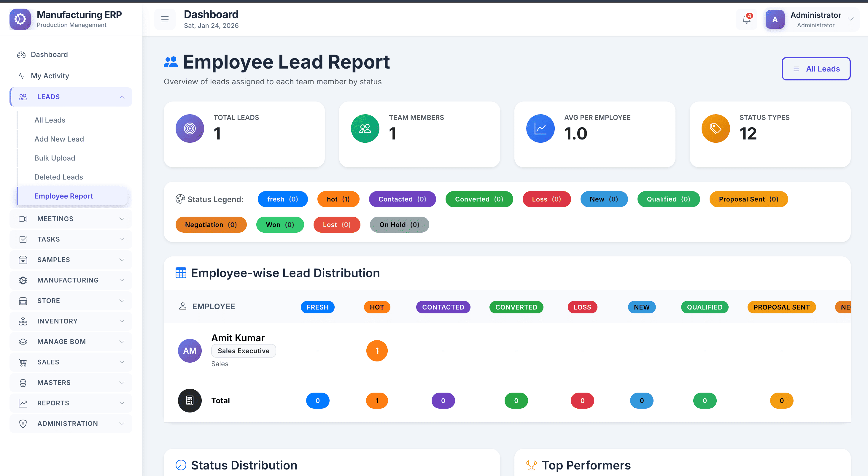Click the notification bell icon
This screenshot has width=868, height=476.
coord(746,20)
